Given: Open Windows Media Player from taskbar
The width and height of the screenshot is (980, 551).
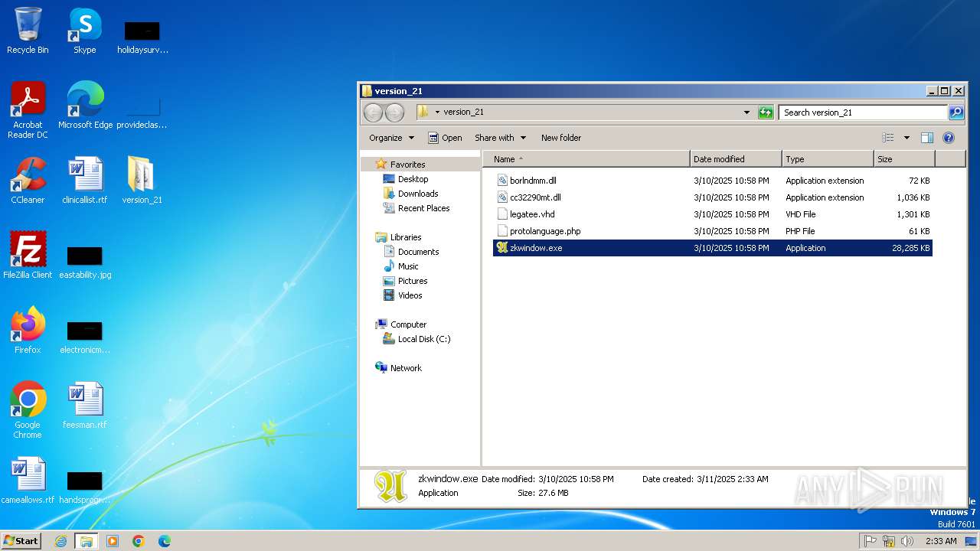Looking at the screenshot, I should (x=113, y=541).
